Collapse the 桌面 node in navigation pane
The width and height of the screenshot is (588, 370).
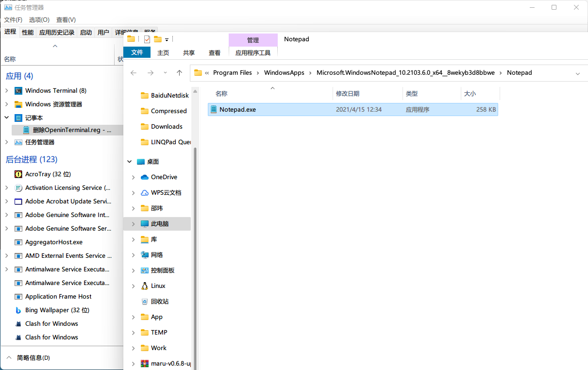click(129, 161)
